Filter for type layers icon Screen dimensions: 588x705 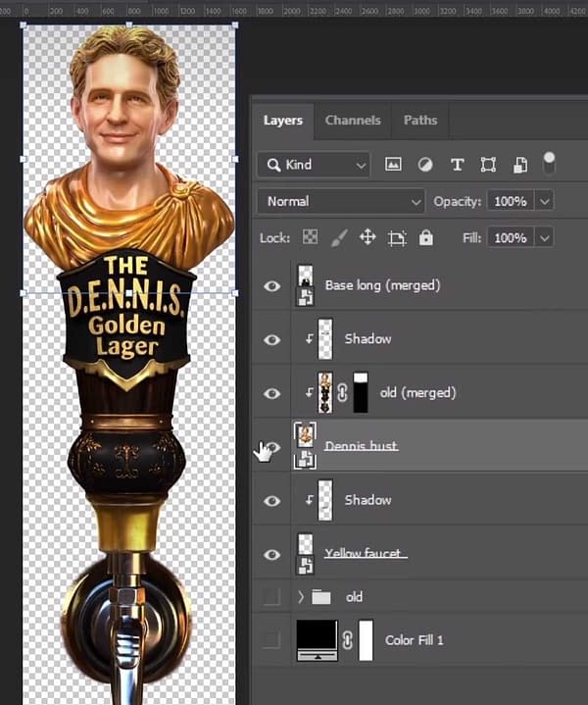(458, 165)
